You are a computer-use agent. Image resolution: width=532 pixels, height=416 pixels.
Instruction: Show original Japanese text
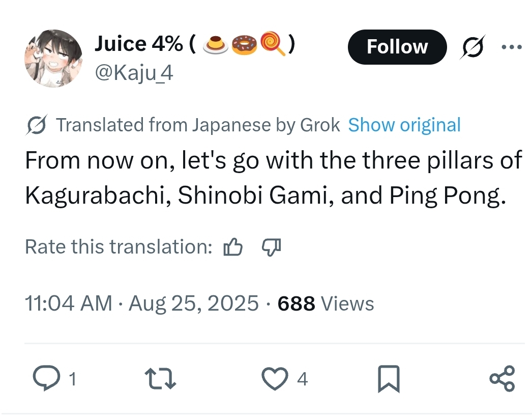click(x=404, y=125)
